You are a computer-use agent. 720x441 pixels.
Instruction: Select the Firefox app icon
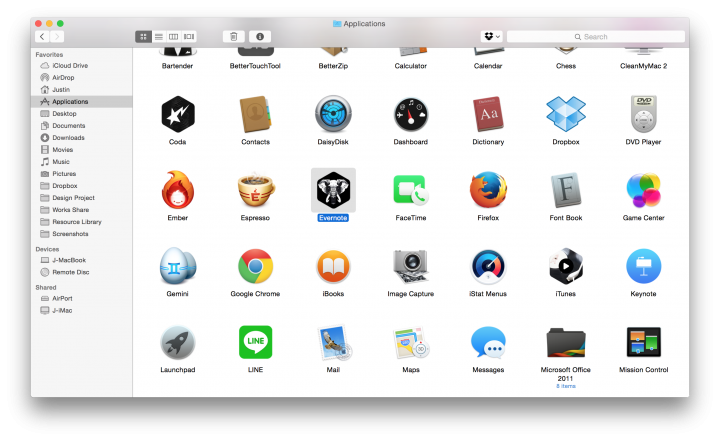coord(488,190)
